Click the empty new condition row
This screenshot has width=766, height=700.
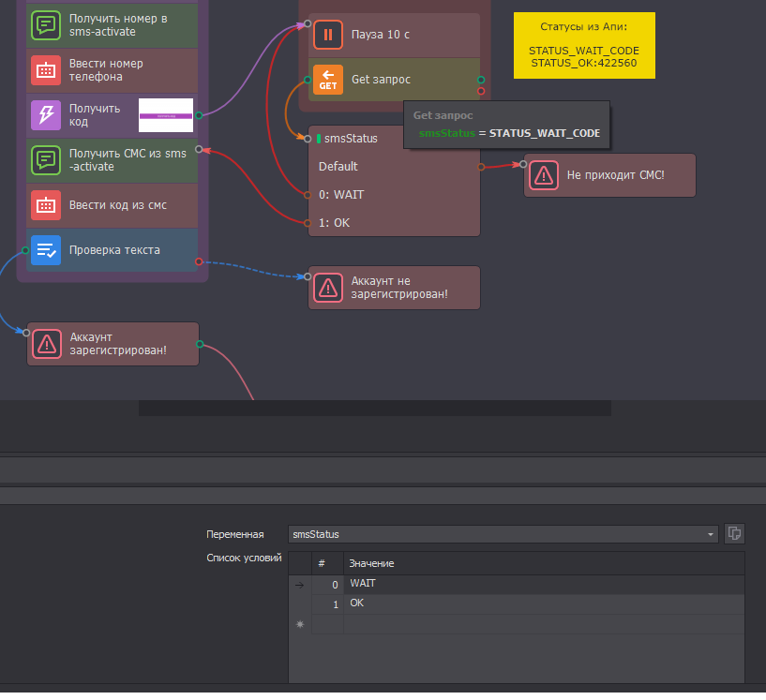tap(544, 624)
